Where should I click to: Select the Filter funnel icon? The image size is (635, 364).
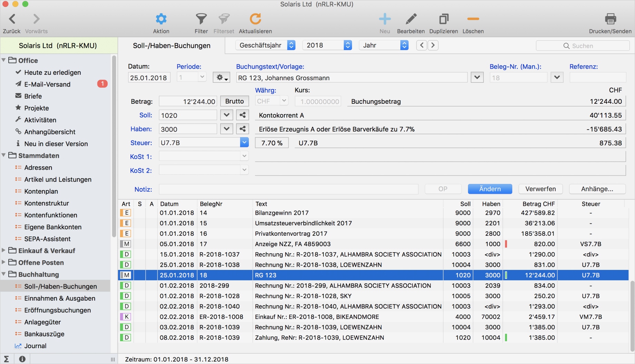click(x=201, y=20)
